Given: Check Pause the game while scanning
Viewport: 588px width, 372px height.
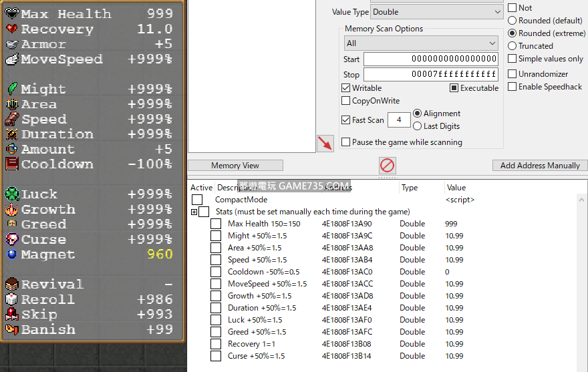Looking at the screenshot, I should 345,142.
